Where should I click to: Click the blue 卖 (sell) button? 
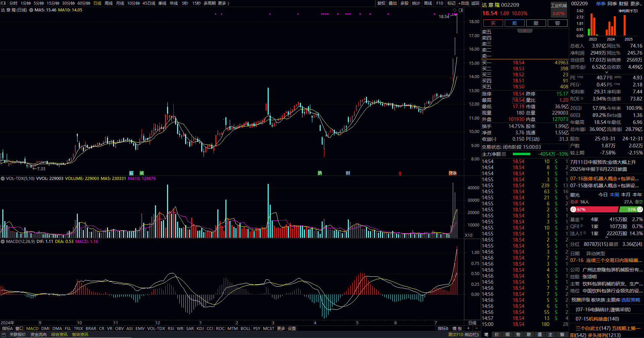coord(514,23)
